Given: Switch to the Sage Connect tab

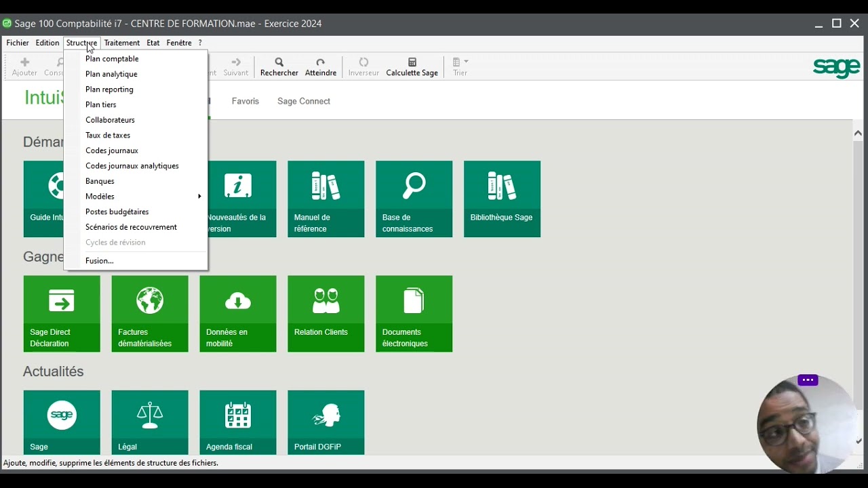Looking at the screenshot, I should coord(304,101).
